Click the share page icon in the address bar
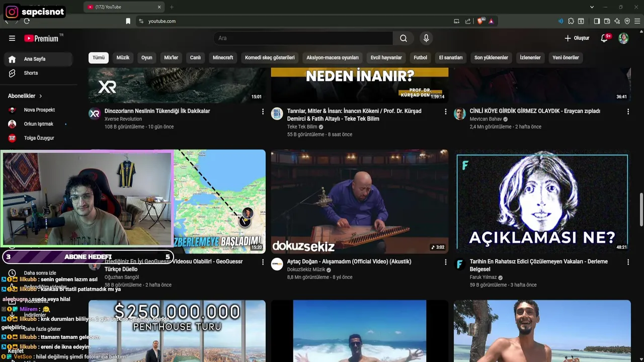 468,21
